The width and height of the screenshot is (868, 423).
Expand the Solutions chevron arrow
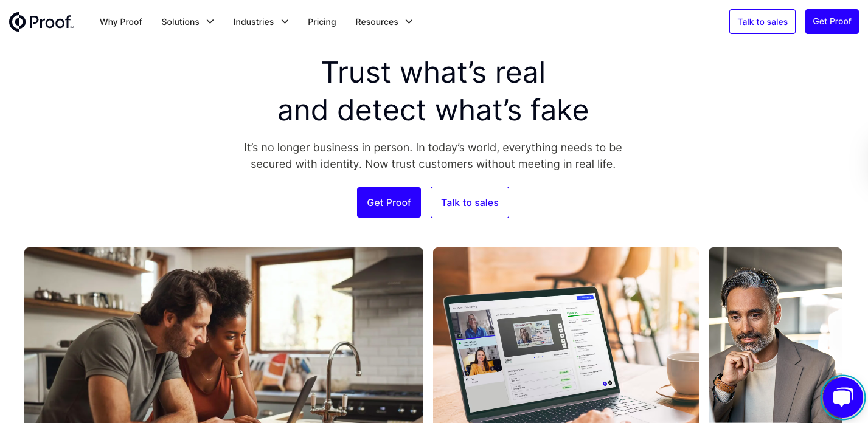(210, 22)
